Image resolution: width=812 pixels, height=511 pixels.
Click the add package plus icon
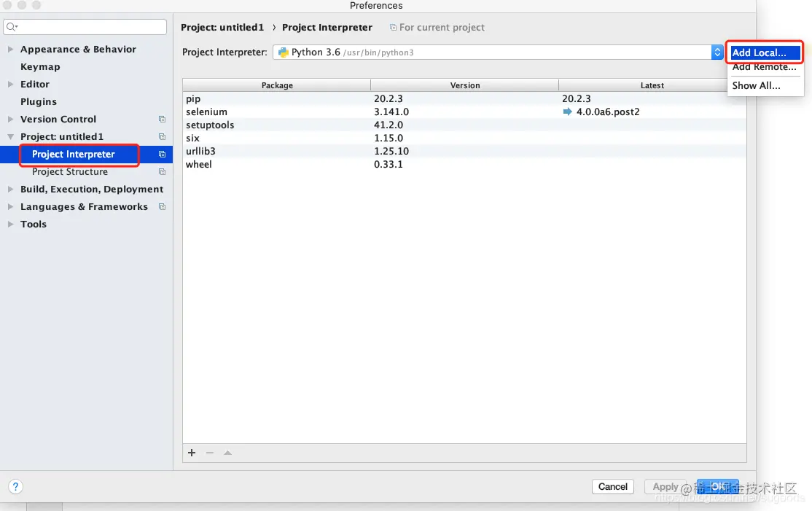pos(192,453)
